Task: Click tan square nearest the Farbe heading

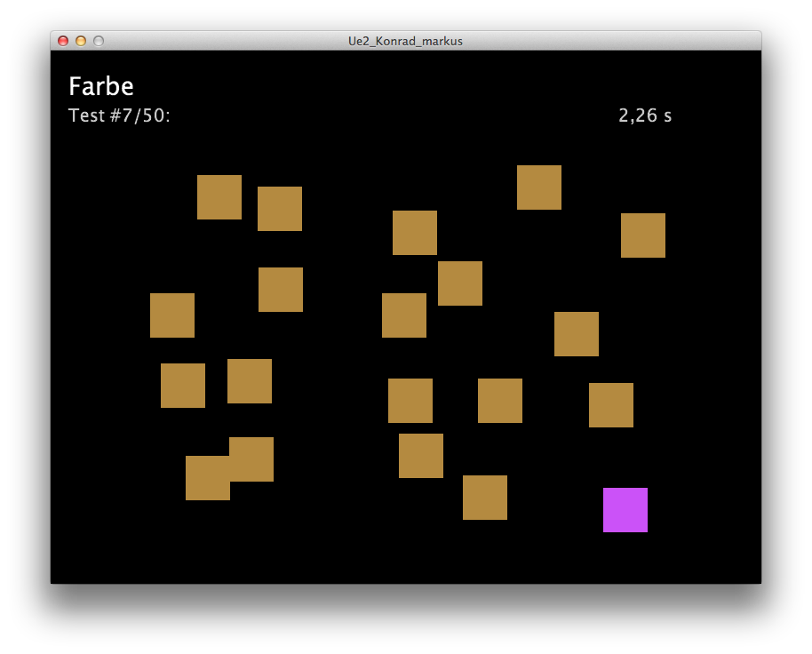Action: point(219,197)
